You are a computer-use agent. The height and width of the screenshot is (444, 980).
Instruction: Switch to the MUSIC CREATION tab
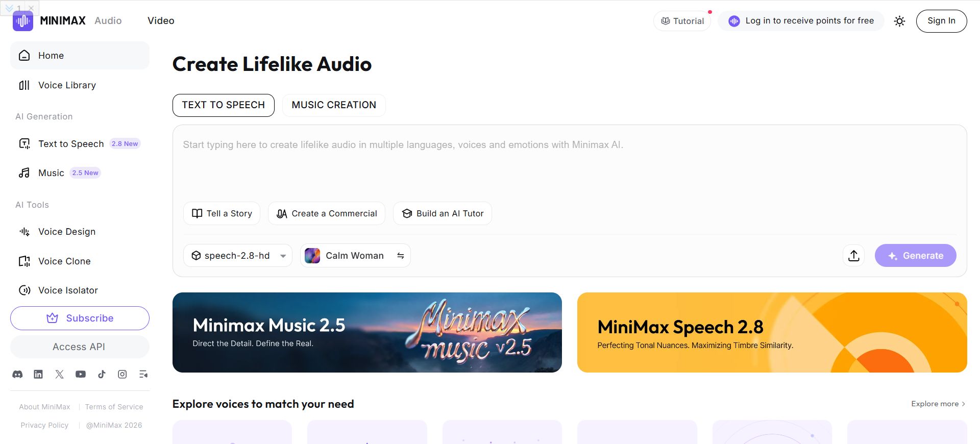click(334, 105)
